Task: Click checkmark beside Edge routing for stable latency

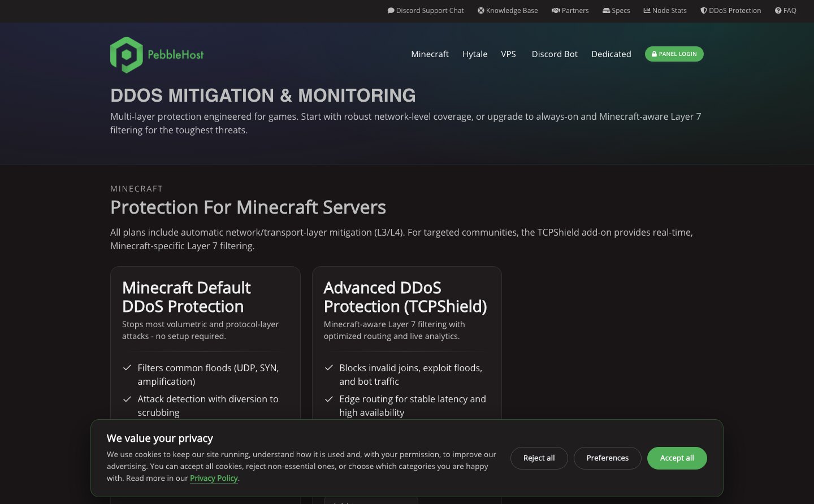Action: coord(329,399)
